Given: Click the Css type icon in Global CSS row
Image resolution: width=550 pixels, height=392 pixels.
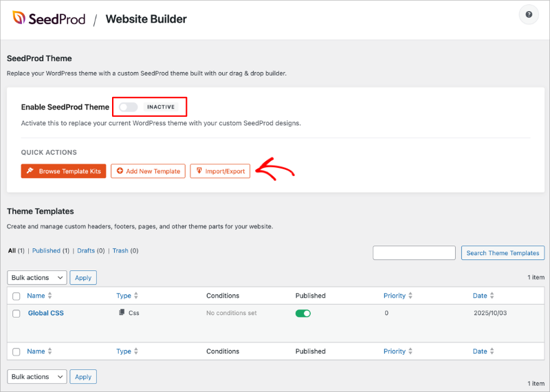Looking at the screenshot, I should point(122,313).
